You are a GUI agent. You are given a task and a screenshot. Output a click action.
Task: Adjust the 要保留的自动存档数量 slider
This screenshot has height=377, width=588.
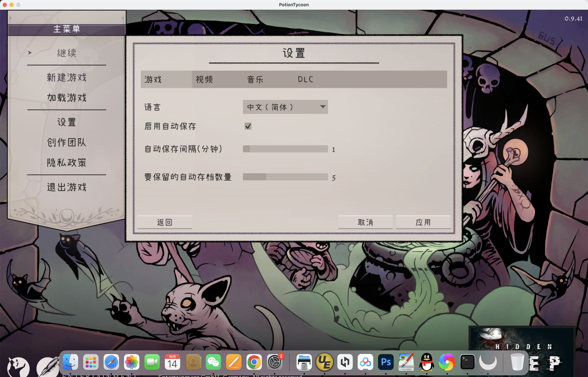(x=285, y=177)
